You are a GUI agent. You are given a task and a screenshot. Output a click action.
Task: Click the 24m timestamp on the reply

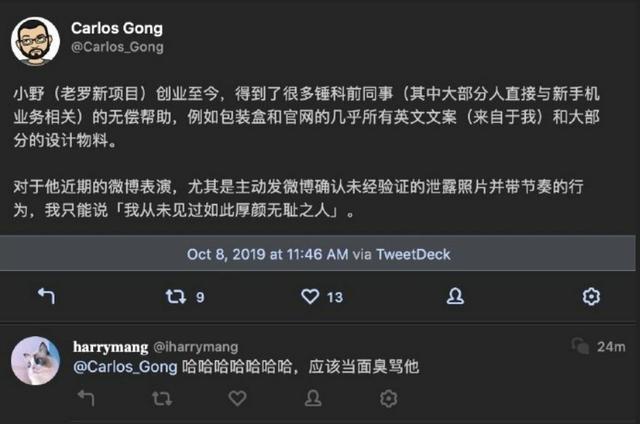610,346
